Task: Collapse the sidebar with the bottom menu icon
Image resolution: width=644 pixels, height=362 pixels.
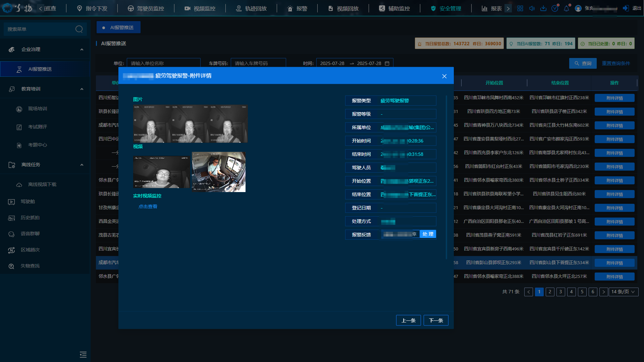Action: pyautogui.click(x=83, y=355)
